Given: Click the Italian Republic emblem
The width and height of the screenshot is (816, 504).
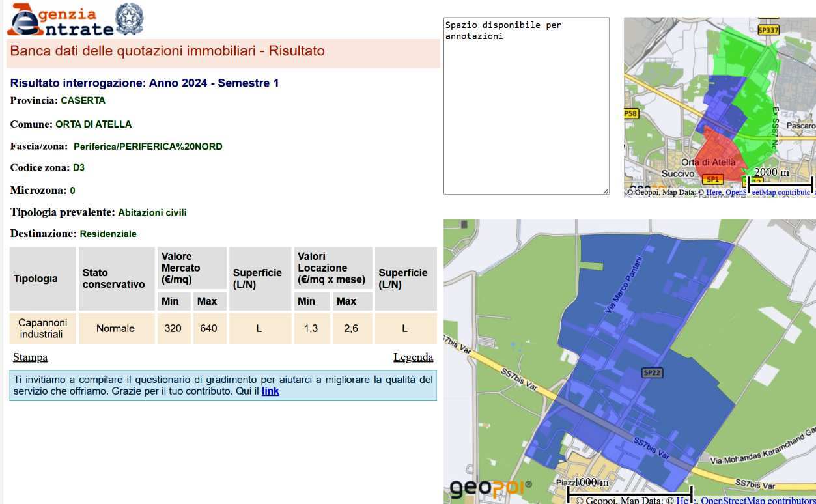Looking at the screenshot, I should point(128,19).
